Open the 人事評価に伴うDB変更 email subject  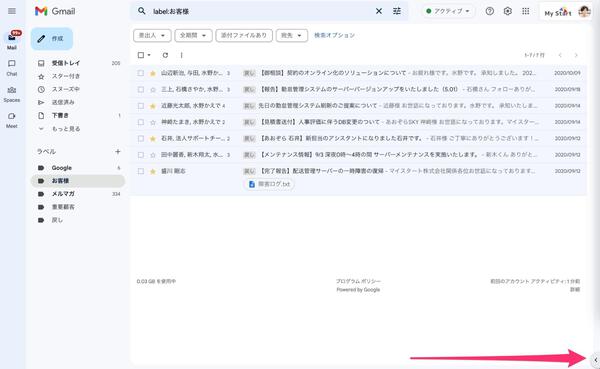(x=320, y=122)
